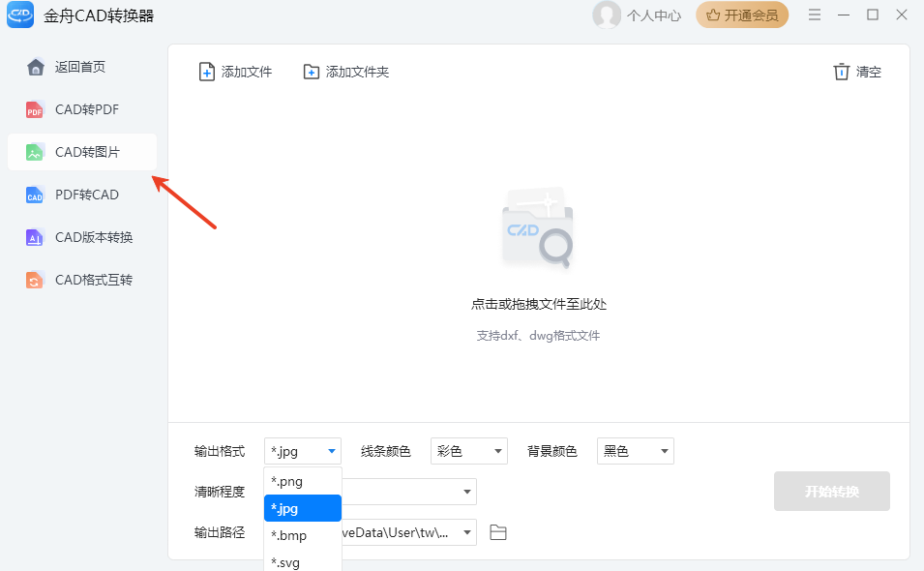Click 添加文件 text button

point(247,72)
